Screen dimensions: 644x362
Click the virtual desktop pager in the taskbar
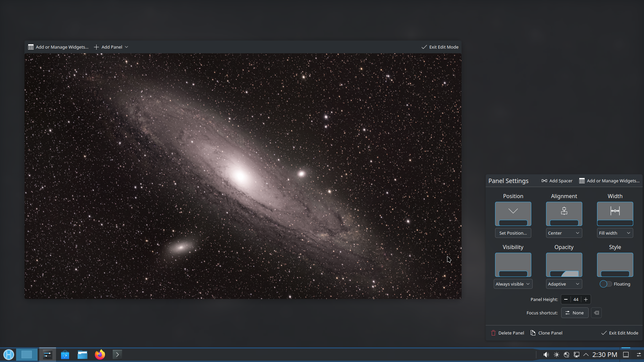(26, 355)
